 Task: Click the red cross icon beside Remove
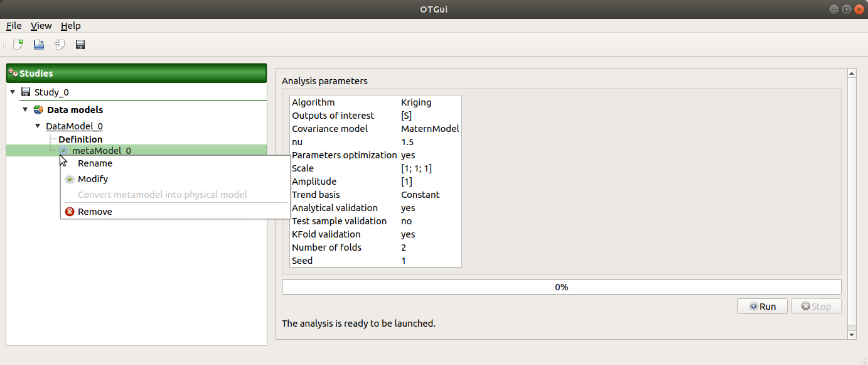(70, 212)
